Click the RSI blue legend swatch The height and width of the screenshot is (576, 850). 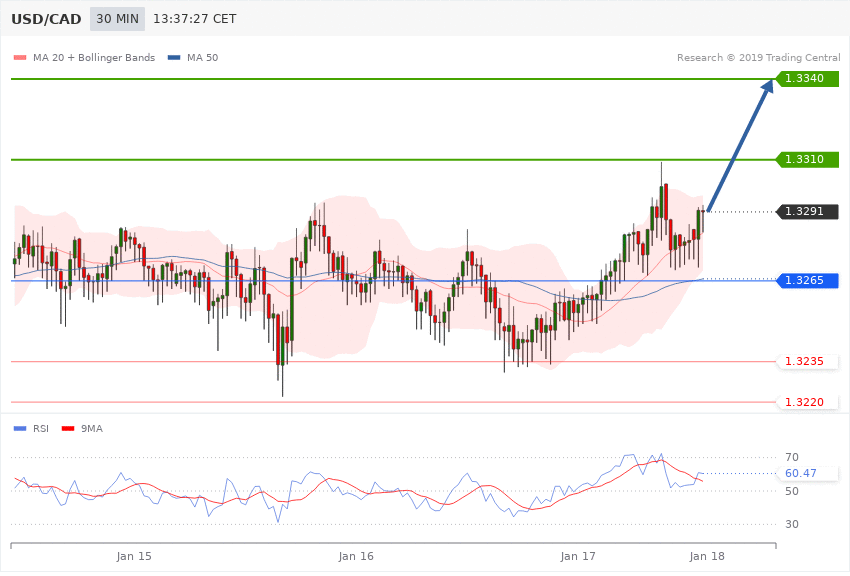click(x=20, y=429)
